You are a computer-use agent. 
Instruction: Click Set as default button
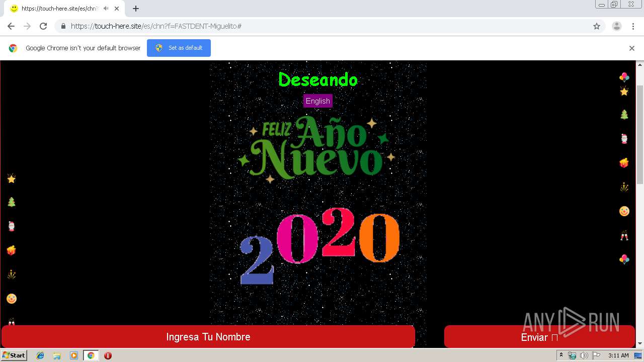point(179,48)
